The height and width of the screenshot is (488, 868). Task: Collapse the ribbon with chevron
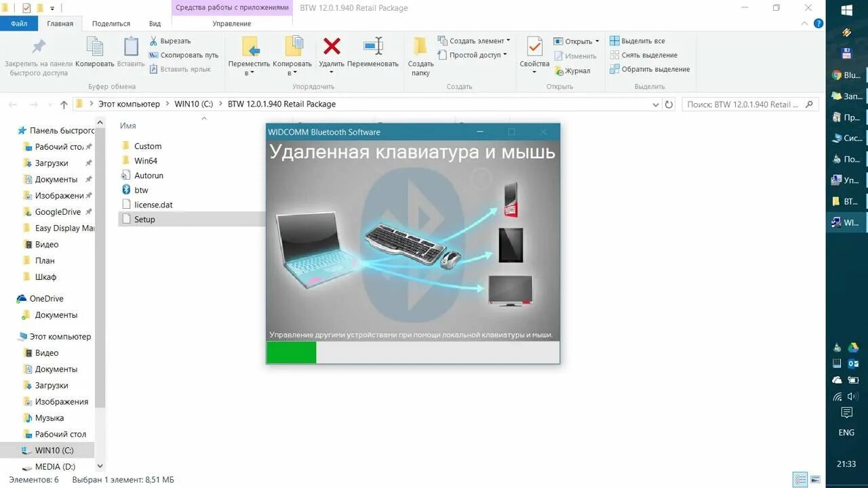click(x=806, y=23)
